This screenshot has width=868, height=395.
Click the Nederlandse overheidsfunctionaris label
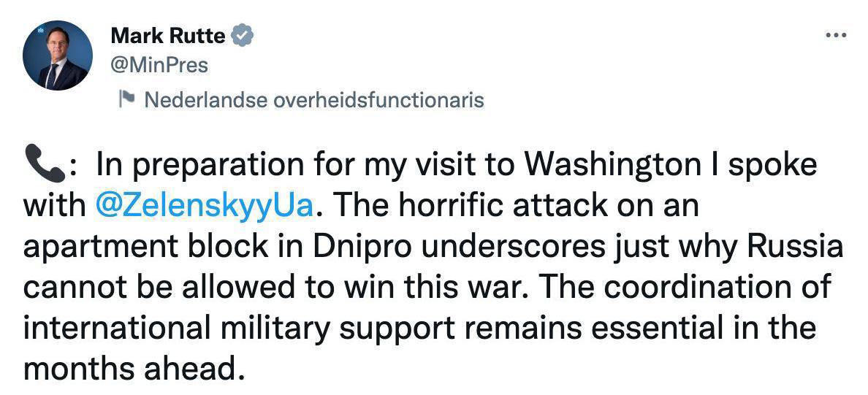(x=314, y=100)
